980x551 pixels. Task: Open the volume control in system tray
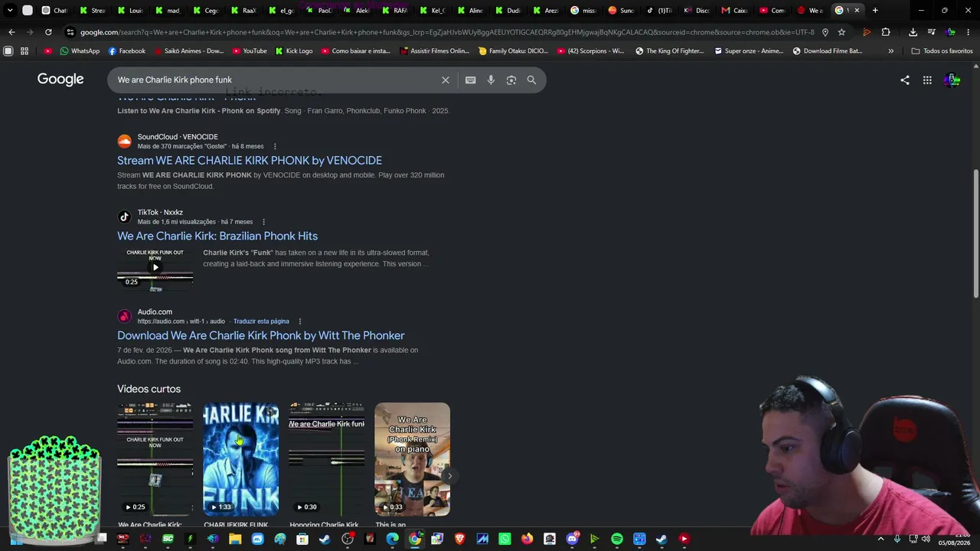click(x=926, y=539)
